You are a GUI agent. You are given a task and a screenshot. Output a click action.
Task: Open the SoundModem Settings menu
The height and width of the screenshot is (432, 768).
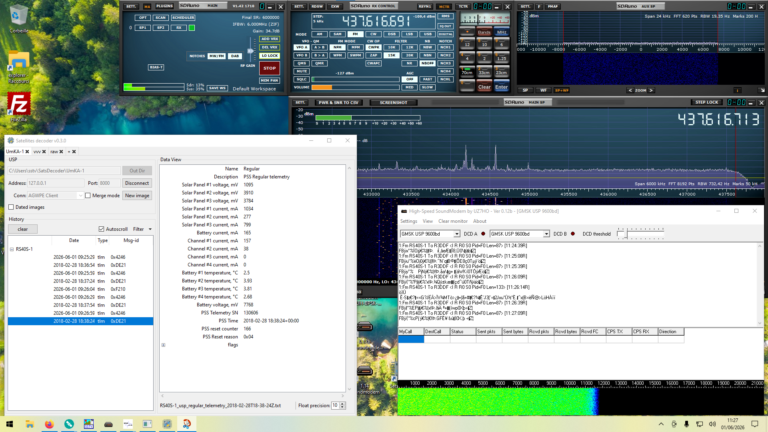point(408,221)
